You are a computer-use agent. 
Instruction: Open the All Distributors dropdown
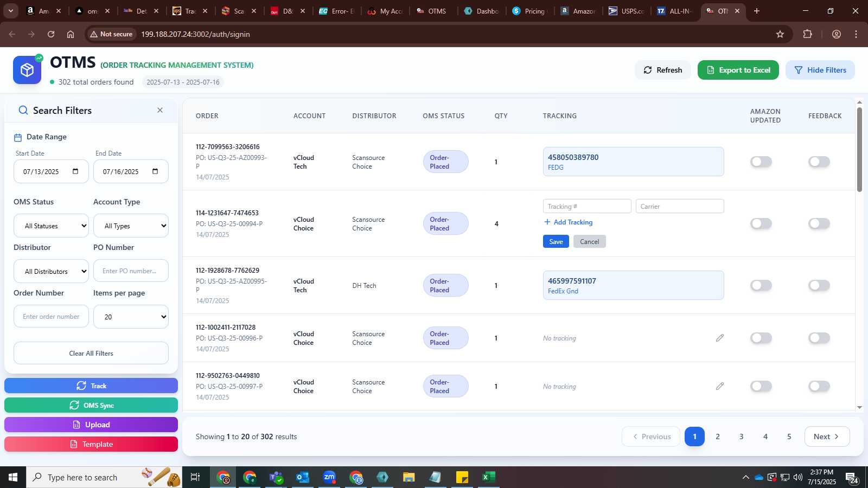point(51,271)
